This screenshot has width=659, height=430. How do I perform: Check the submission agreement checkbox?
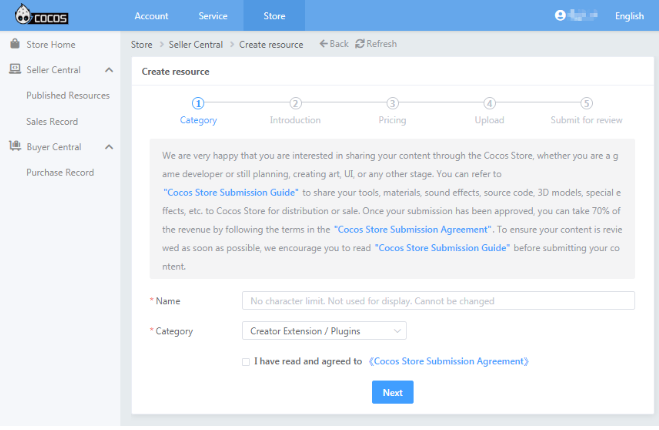coord(246,361)
